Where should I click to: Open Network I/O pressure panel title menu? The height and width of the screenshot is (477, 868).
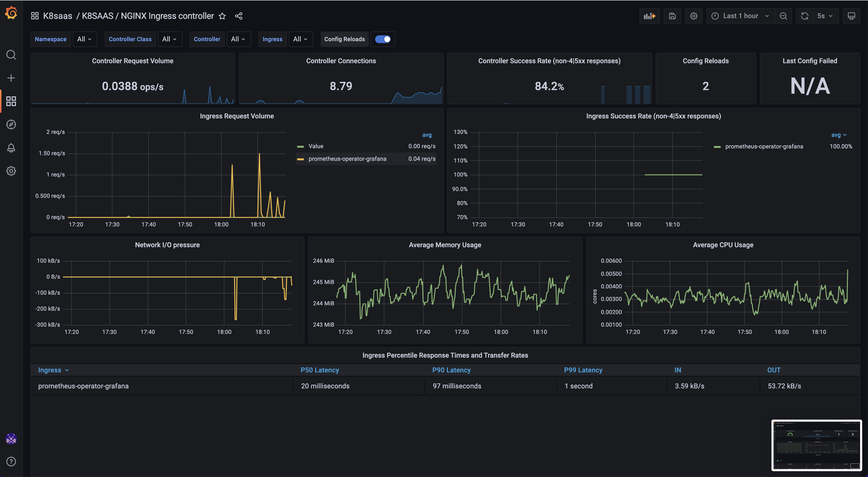coord(167,245)
